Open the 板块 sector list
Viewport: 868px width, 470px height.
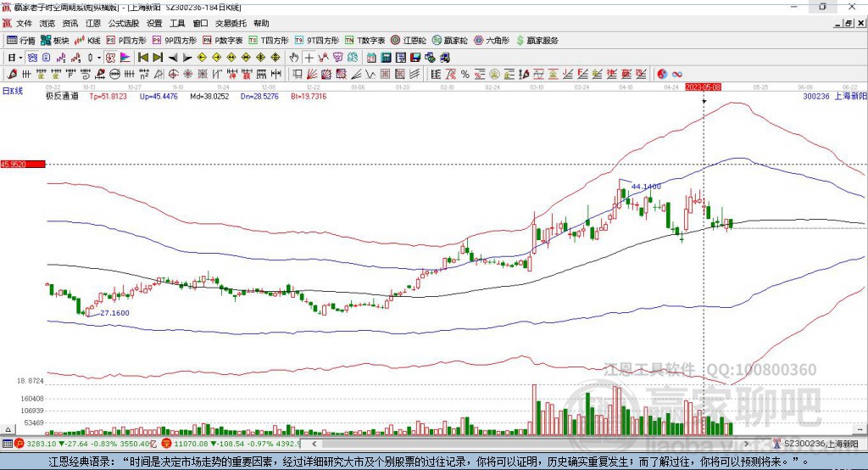[x=55, y=40]
